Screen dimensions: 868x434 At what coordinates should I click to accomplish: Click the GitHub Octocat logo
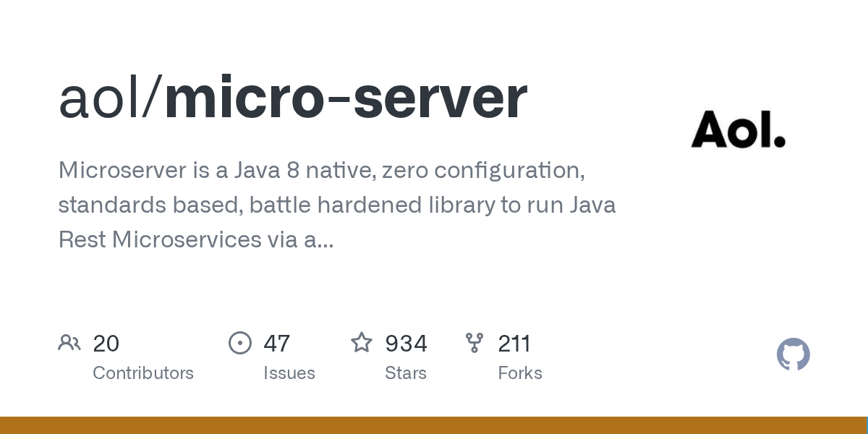tap(793, 354)
